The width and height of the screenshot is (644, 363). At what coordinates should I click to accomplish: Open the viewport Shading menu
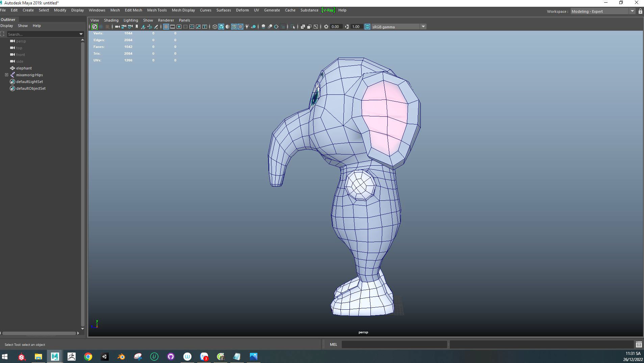111,20
